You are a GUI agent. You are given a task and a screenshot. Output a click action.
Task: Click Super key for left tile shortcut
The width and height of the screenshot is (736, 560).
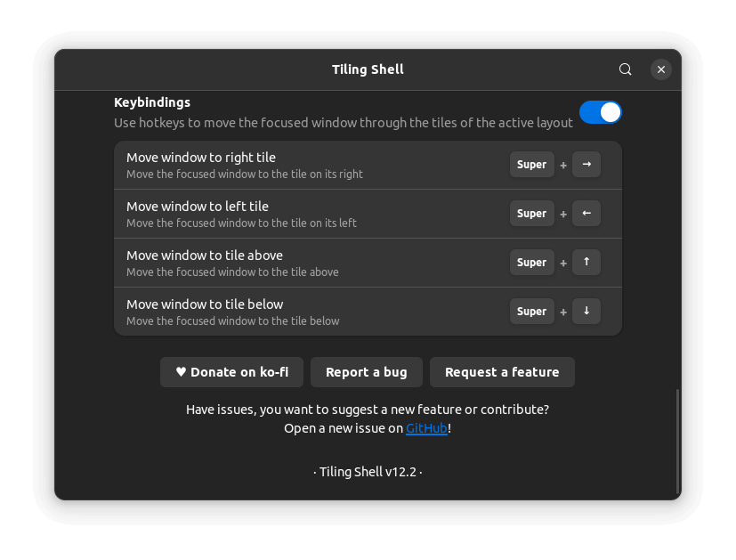pyautogui.click(x=531, y=214)
